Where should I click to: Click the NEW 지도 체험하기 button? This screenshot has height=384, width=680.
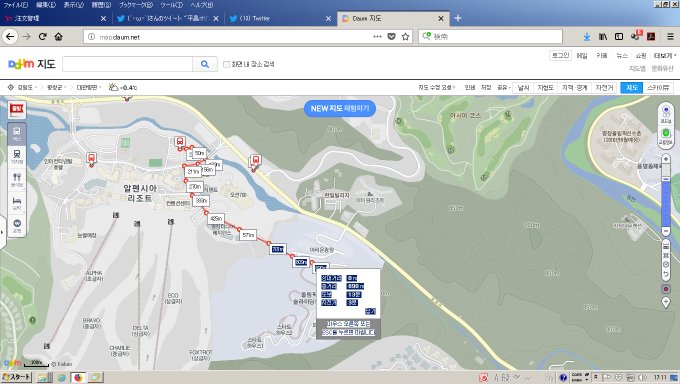340,108
